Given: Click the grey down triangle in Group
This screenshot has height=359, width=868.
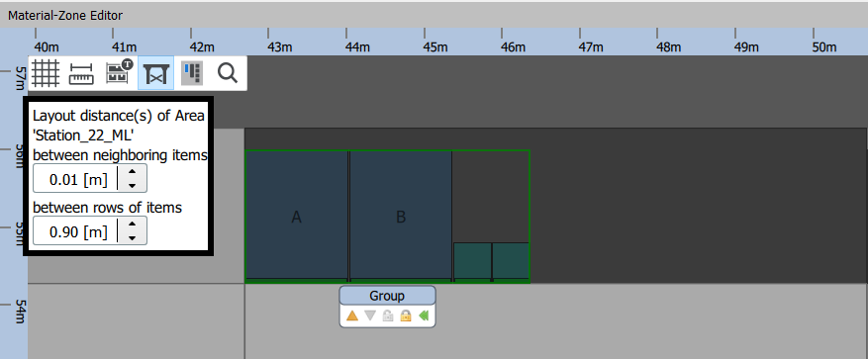Looking at the screenshot, I should click(x=370, y=315).
